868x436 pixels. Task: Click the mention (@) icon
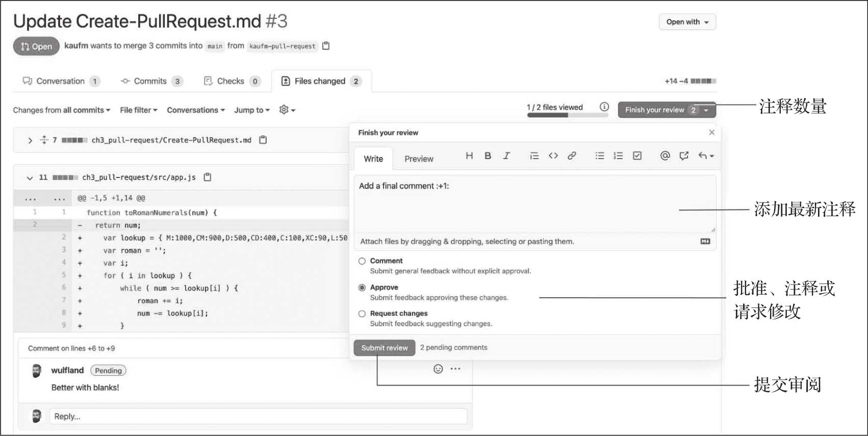[665, 156]
